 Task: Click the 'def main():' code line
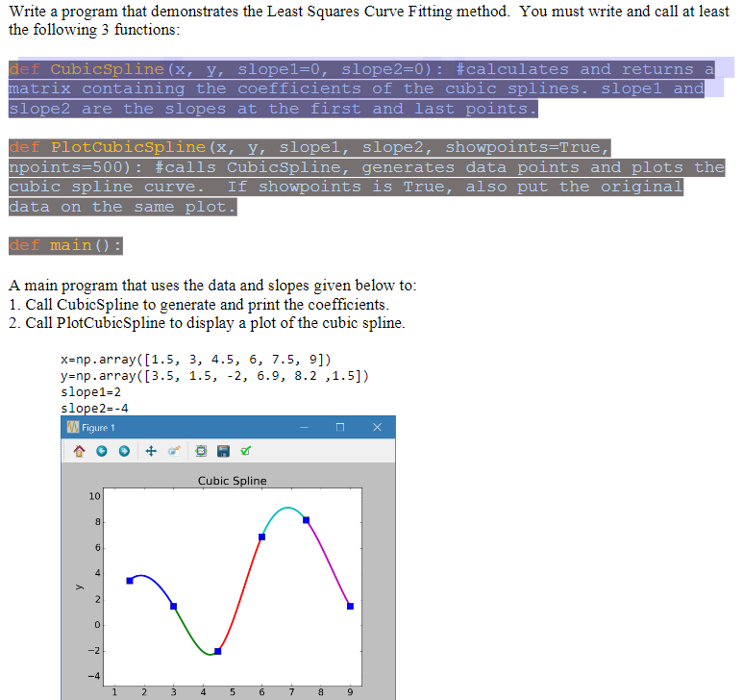[65, 245]
